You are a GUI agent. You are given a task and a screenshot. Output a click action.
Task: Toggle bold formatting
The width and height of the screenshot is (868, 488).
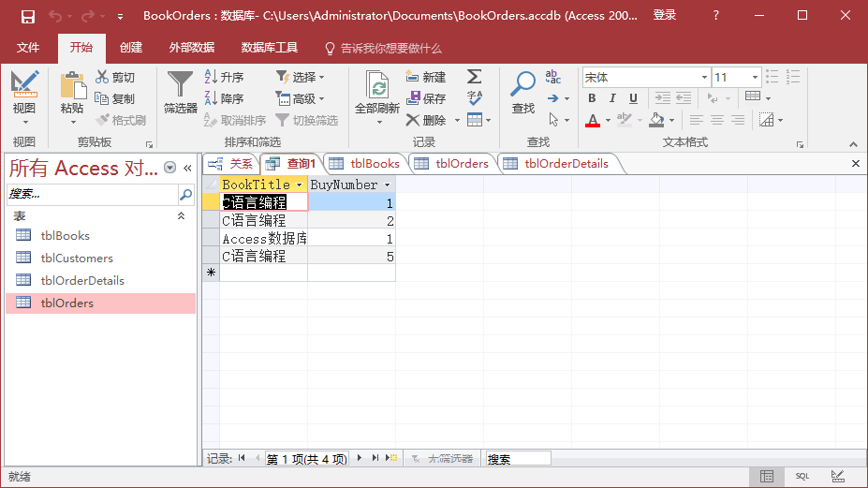coord(592,98)
